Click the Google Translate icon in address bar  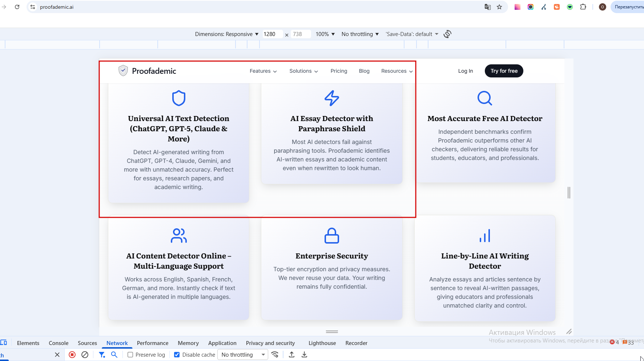488,7
